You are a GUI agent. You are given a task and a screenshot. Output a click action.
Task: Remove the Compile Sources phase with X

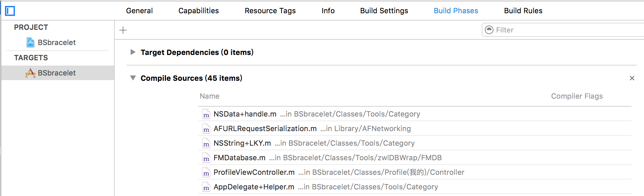tap(632, 78)
